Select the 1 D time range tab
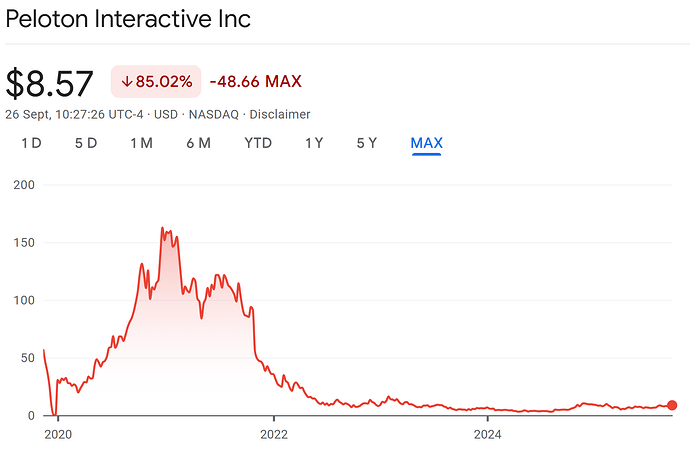690x449 pixels. pyautogui.click(x=32, y=143)
